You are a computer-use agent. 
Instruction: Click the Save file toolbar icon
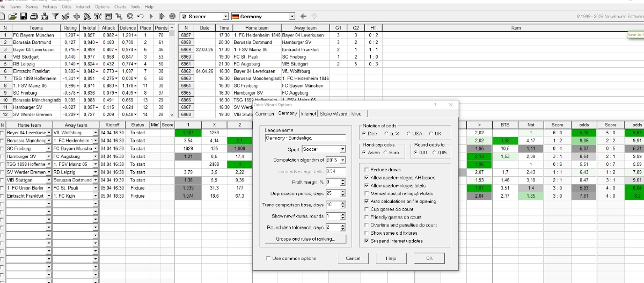click(x=22, y=17)
